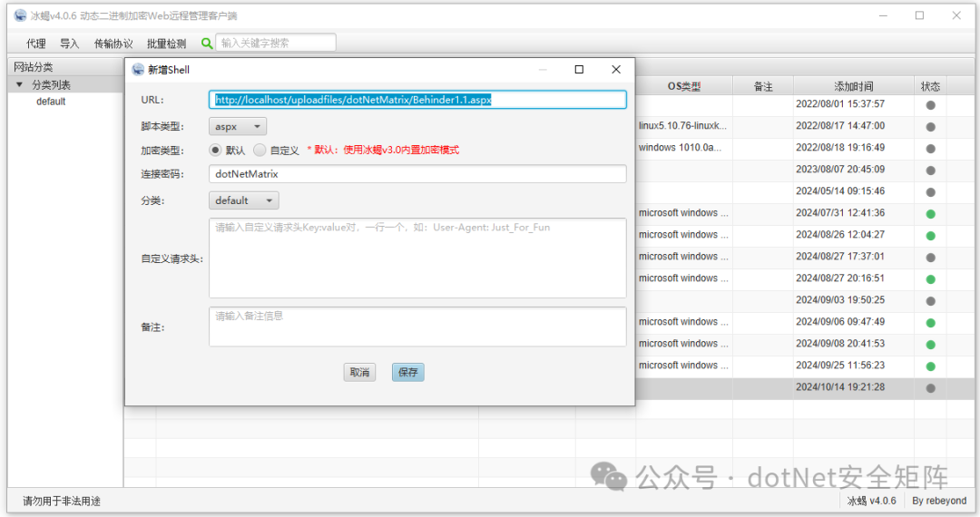Click the status dot for 2024/07/31 entry
980x517 pixels.
pos(930,214)
